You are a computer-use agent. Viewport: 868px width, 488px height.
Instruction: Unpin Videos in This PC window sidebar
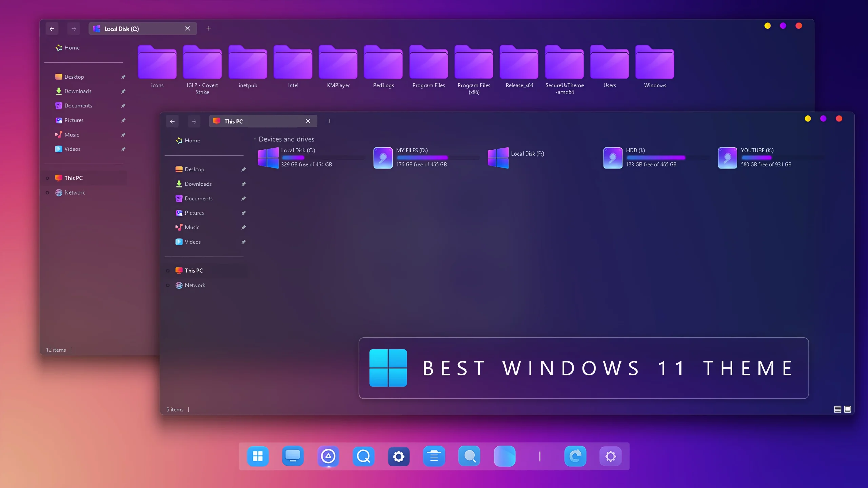243,242
